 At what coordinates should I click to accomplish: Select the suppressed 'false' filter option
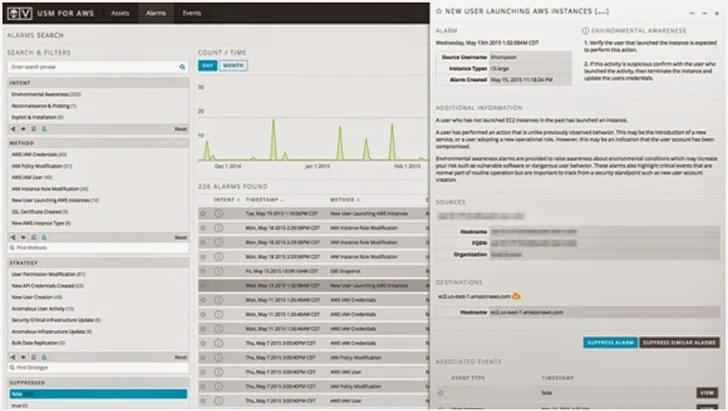coord(98,394)
